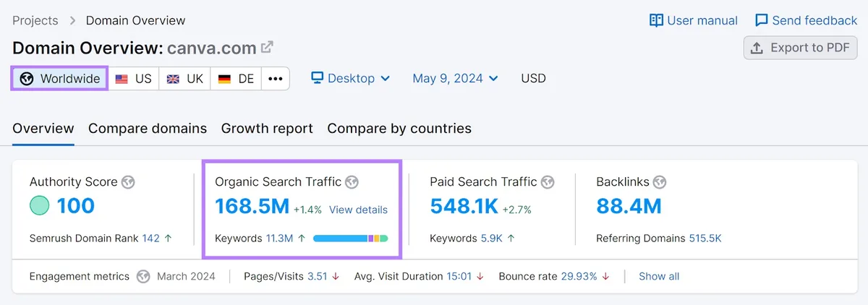This screenshot has width=868, height=305.
Task: Click the globe icon next to Paid Search Traffic
Action: [x=548, y=182]
